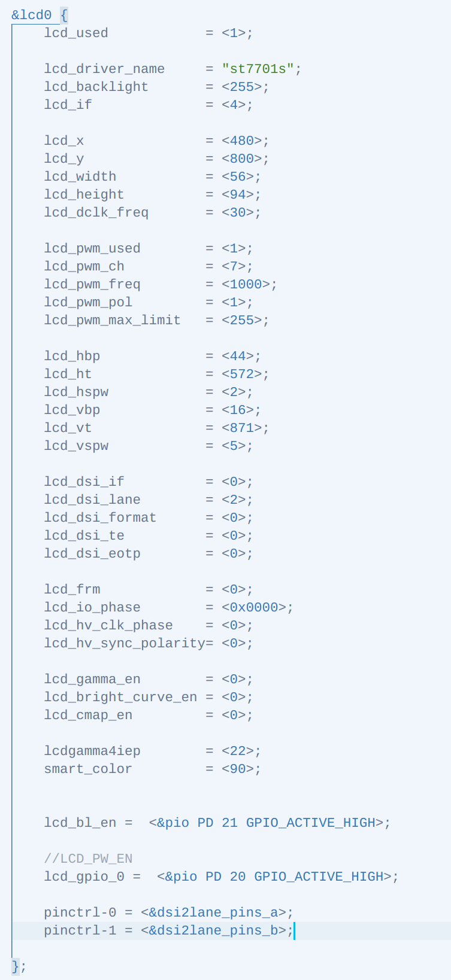
Task: Place cursor on lcd_backlight property name
Action: coord(96,87)
